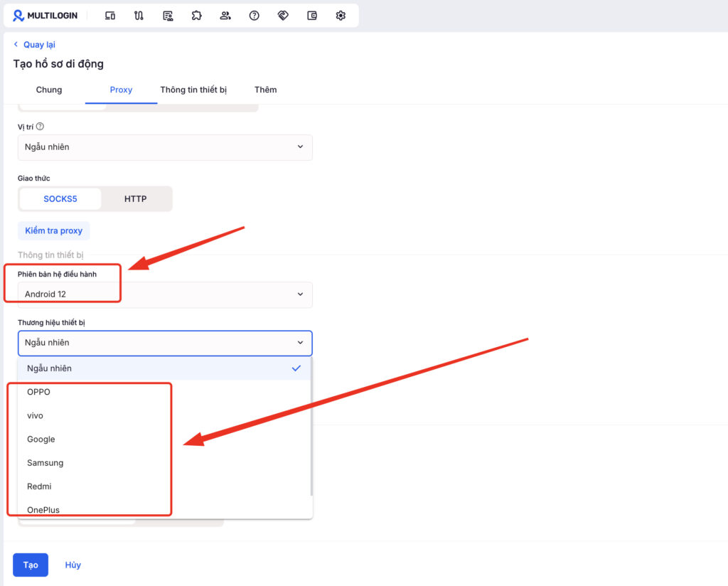The height and width of the screenshot is (586, 728).
Task: Open the Chung tab
Action: pos(48,90)
